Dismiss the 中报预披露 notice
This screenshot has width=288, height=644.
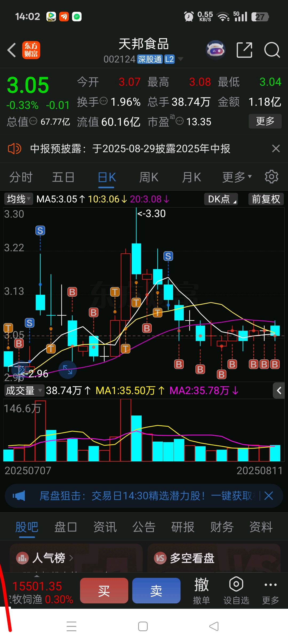[x=276, y=148]
